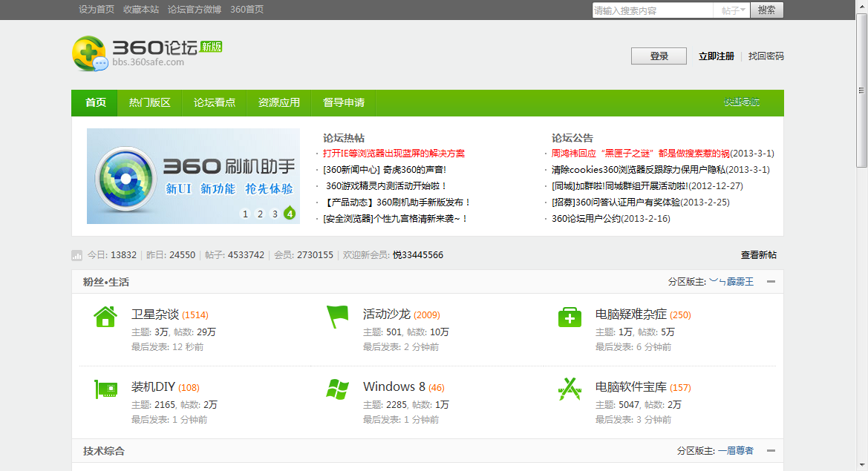The width and height of the screenshot is (868, 471).
Task: Click the 粉丝•生活 section heading
Action: (x=105, y=282)
